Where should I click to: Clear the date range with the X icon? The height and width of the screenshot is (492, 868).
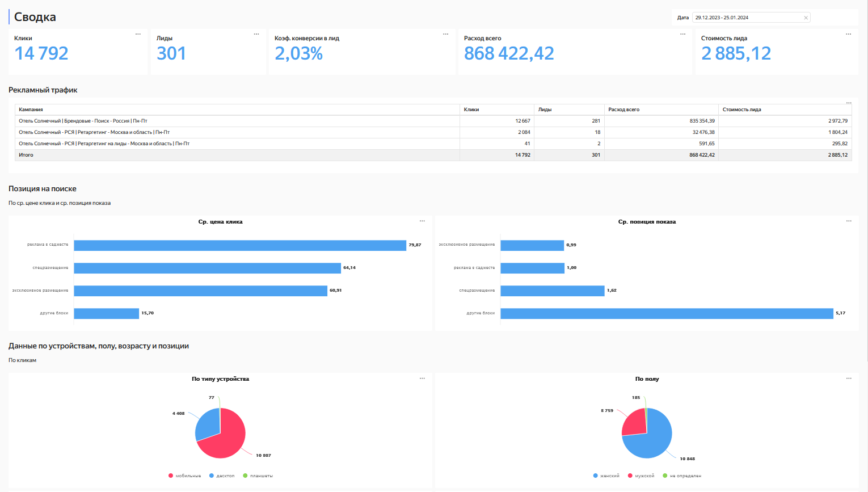[x=806, y=18]
